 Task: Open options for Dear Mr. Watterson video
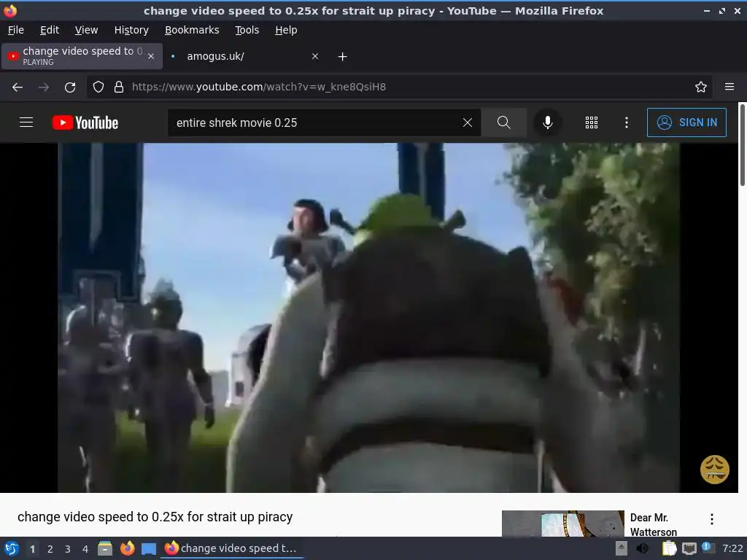click(712, 519)
